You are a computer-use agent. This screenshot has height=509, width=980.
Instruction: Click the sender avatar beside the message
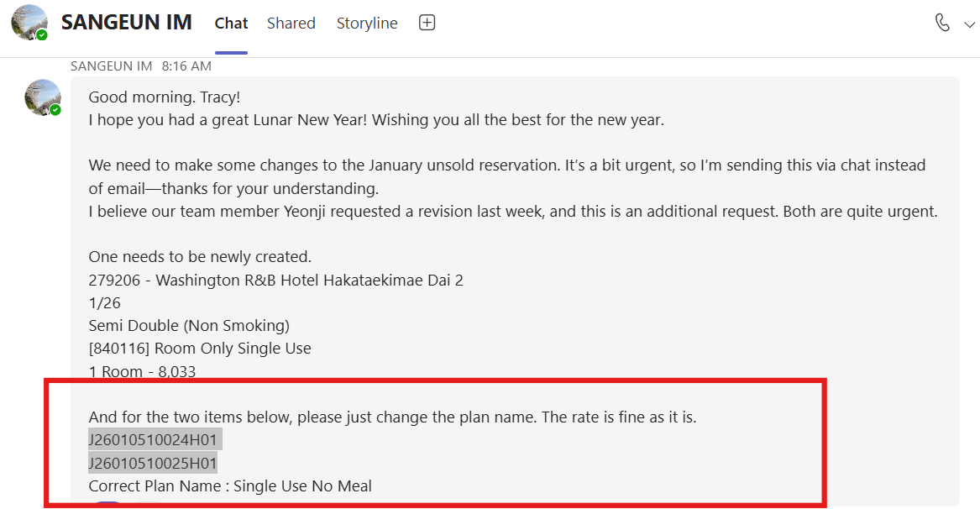pyautogui.click(x=41, y=97)
